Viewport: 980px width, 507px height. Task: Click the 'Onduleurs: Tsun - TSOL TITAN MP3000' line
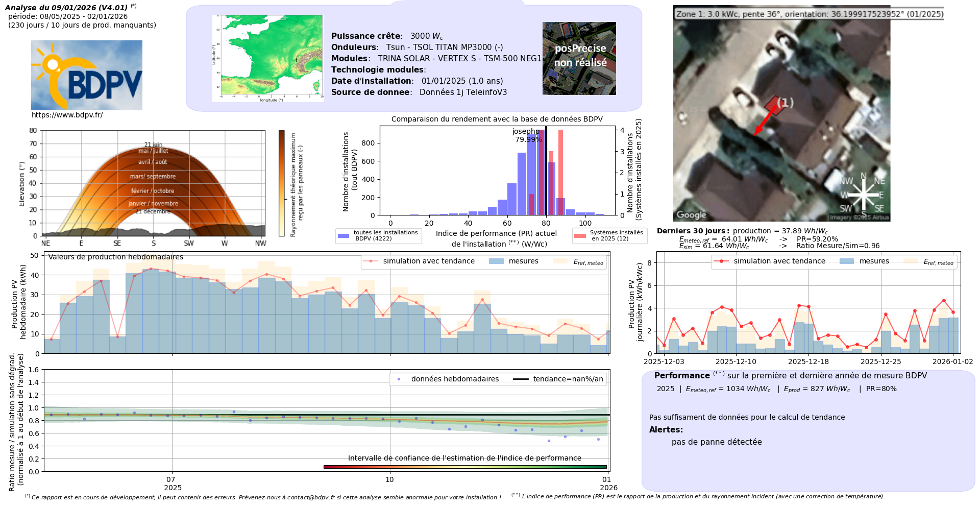tap(417, 47)
